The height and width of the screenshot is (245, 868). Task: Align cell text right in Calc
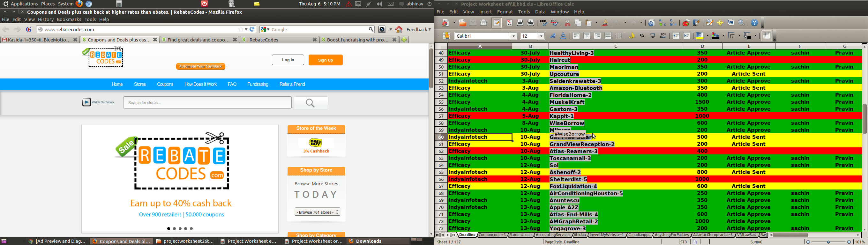[597, 36]
